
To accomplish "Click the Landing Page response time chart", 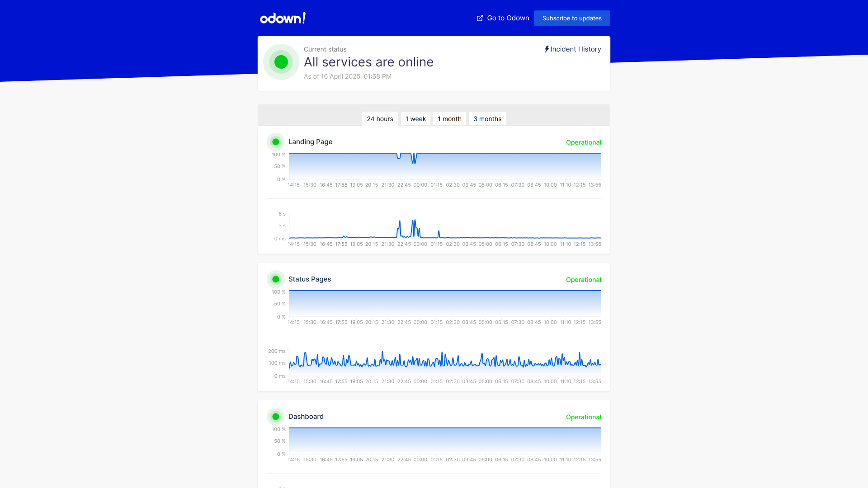I will coord(445,225).
